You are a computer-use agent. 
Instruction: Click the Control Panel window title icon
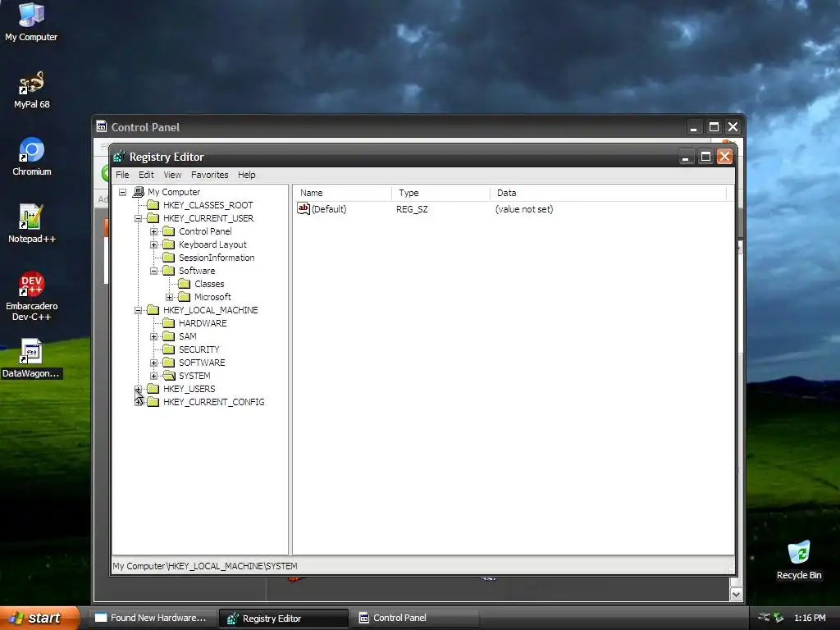tap(101, 126)
